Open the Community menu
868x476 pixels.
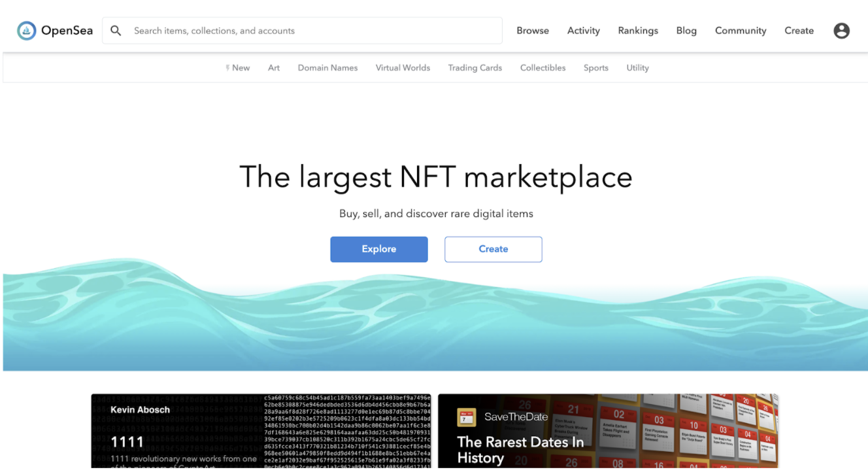coord(740,31)
